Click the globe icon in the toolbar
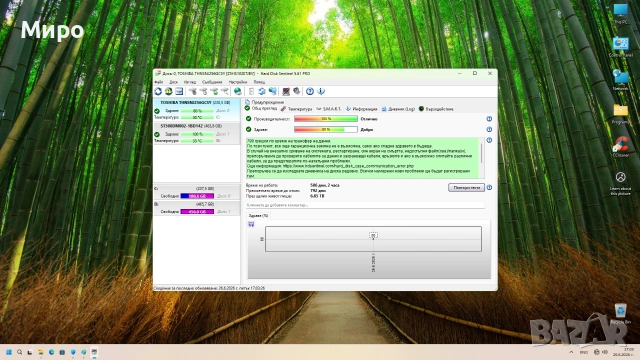Screen dimensions: 640x360 coord(237,91)
